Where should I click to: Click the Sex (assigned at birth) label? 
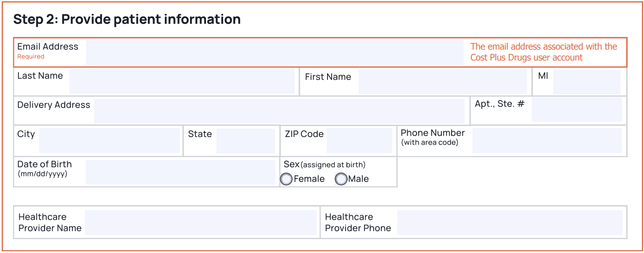click(x=325, y=164)
